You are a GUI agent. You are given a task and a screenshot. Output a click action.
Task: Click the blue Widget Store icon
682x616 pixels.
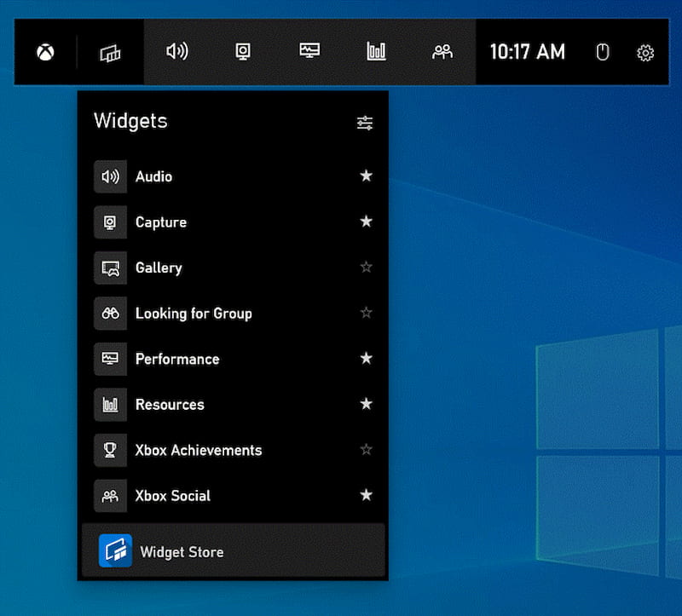point(115,550)
